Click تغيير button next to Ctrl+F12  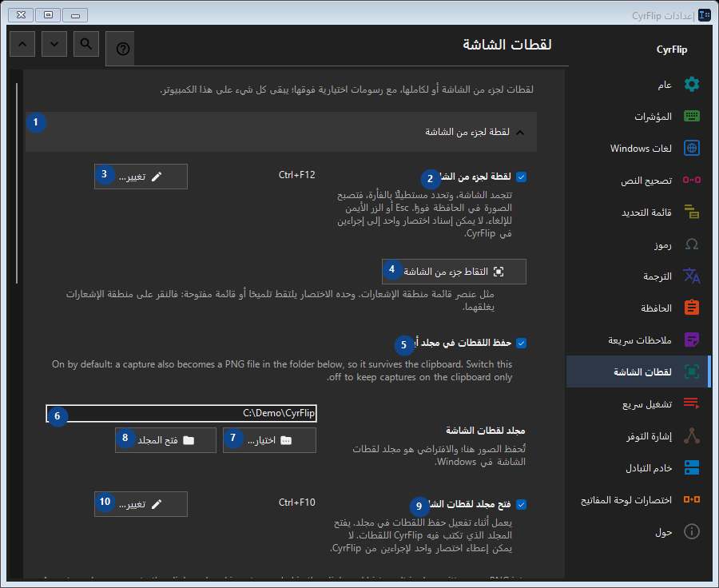141,177
